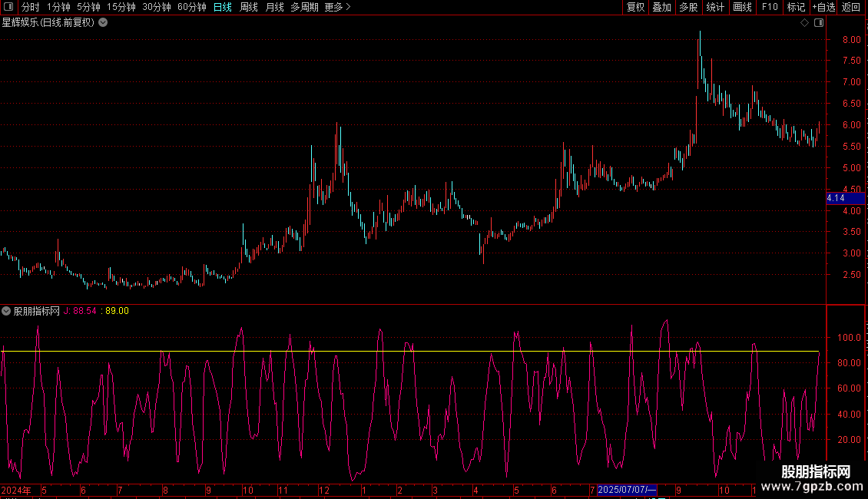Click the 叠加 overlay button
Viewport: 868px width, 499px height.
click(x=662, y=7)
